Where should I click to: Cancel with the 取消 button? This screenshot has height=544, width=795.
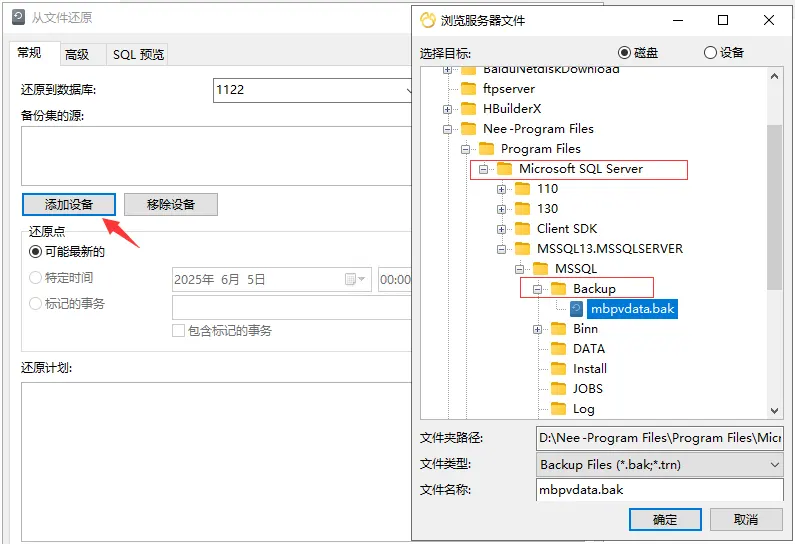pos(746,520)
